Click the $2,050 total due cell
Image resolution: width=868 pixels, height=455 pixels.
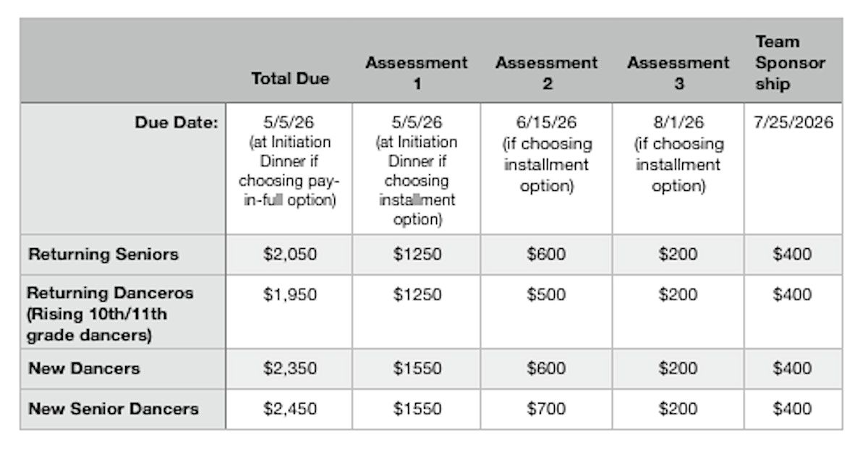click(289, 255)
